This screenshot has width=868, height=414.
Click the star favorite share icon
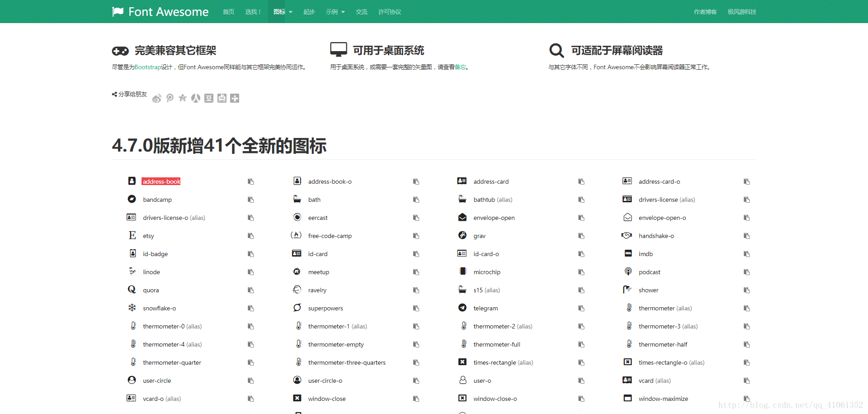183,98
